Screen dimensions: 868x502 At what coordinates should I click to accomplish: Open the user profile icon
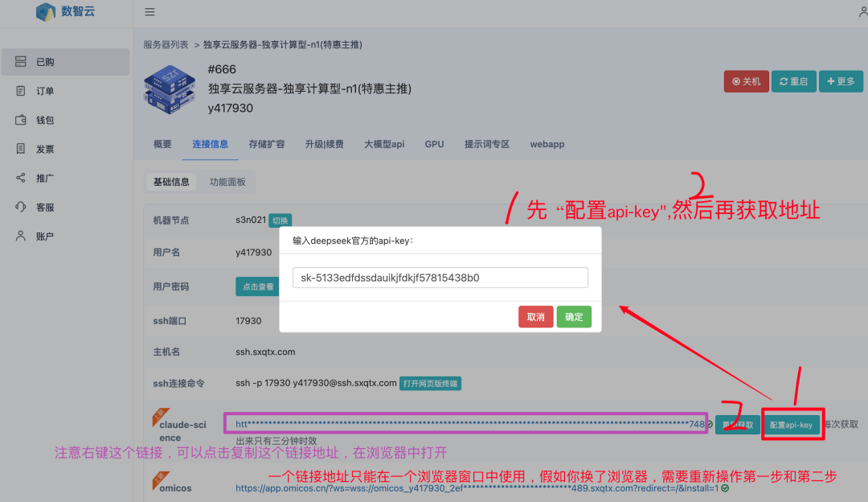click(863, 11)
